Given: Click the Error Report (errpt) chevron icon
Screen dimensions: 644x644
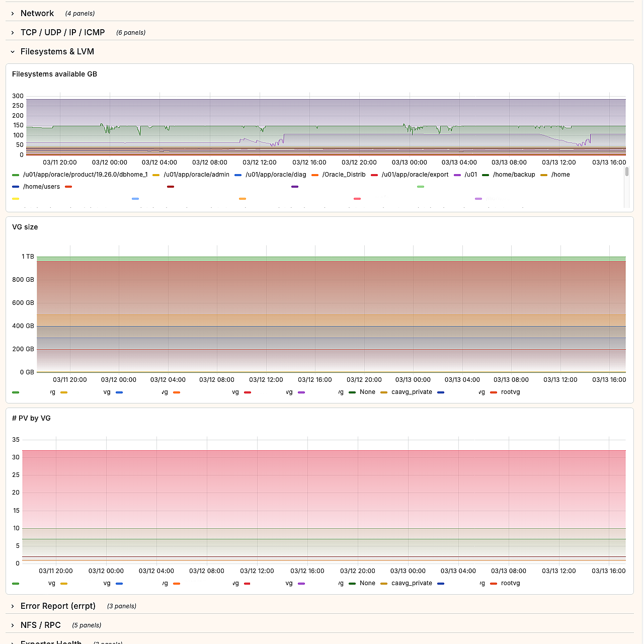Looking at the screenshot, I should point(13,606).
